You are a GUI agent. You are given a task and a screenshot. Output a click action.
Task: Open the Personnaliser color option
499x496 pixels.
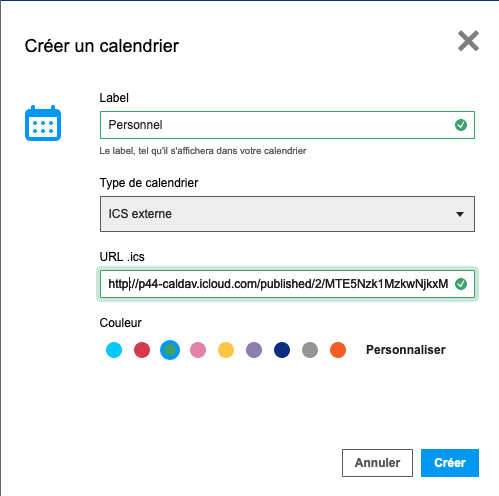tap(406, 350)
